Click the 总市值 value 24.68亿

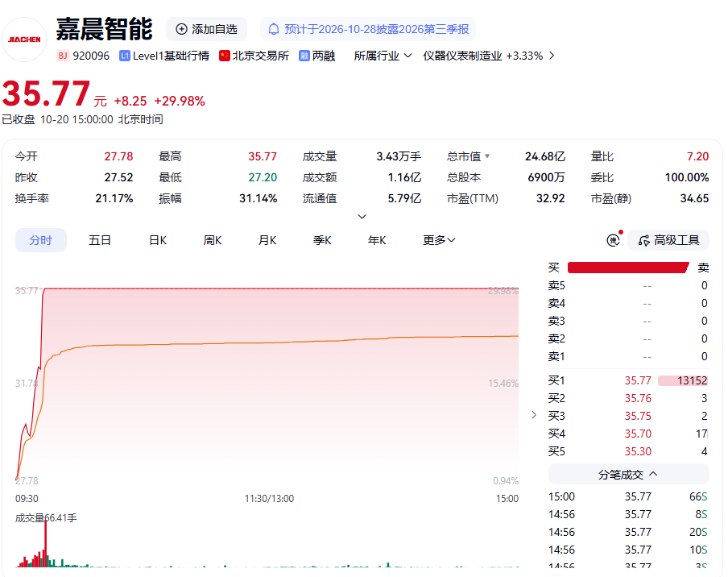[x=544, y=156]
